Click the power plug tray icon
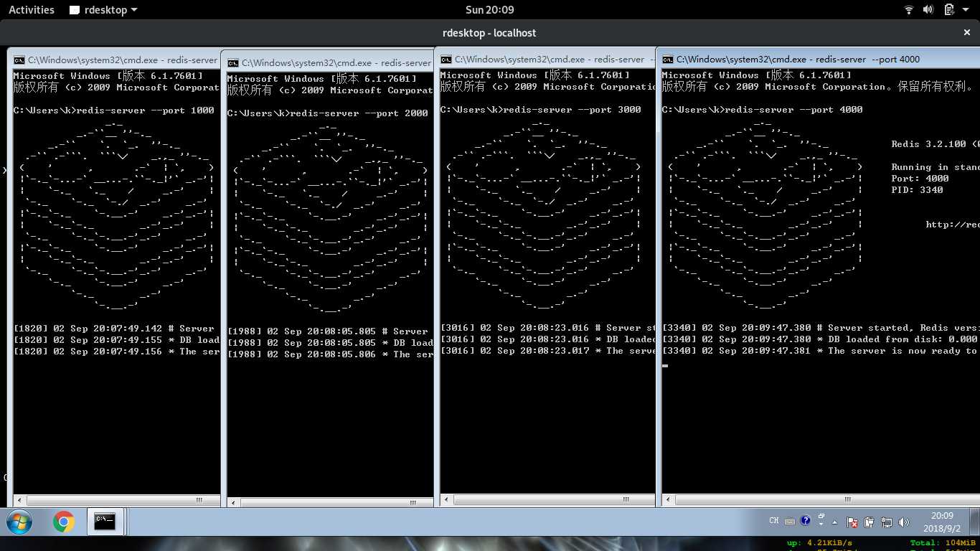 pyautogui.click(x=869, y=522)
